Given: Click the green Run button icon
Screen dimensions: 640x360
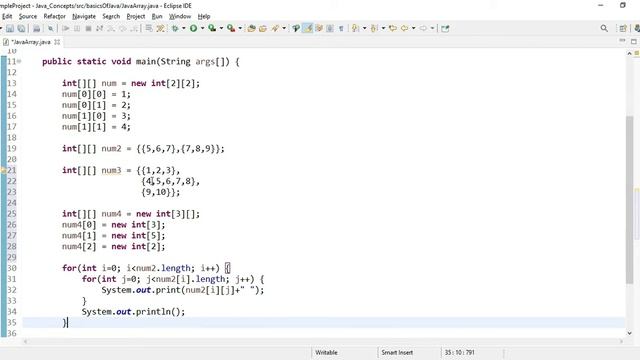Looking at the screenshot, I should 193,29.
